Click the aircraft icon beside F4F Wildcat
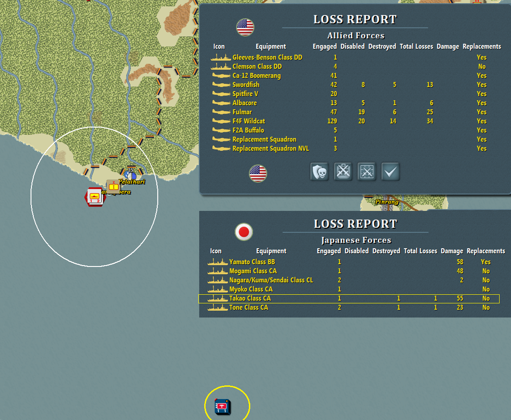The width and height of the screenshot is (511, 420). pos(221,122)
